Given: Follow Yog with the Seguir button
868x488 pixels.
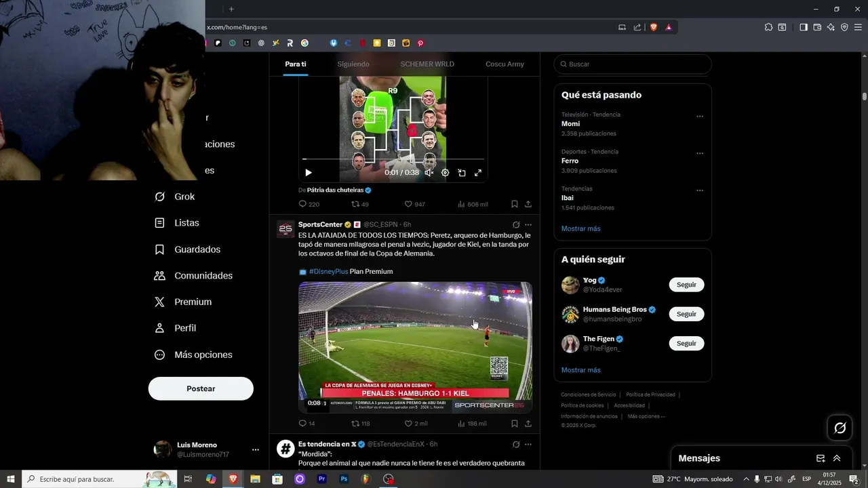Looking at the screenshot, I should 686,285.
